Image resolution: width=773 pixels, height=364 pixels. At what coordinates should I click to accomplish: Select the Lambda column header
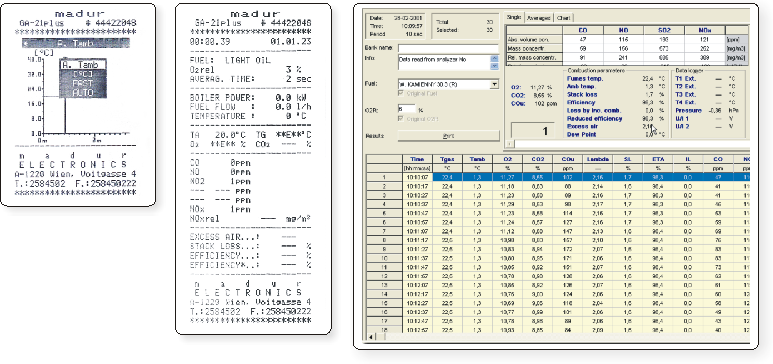[597, 159]
